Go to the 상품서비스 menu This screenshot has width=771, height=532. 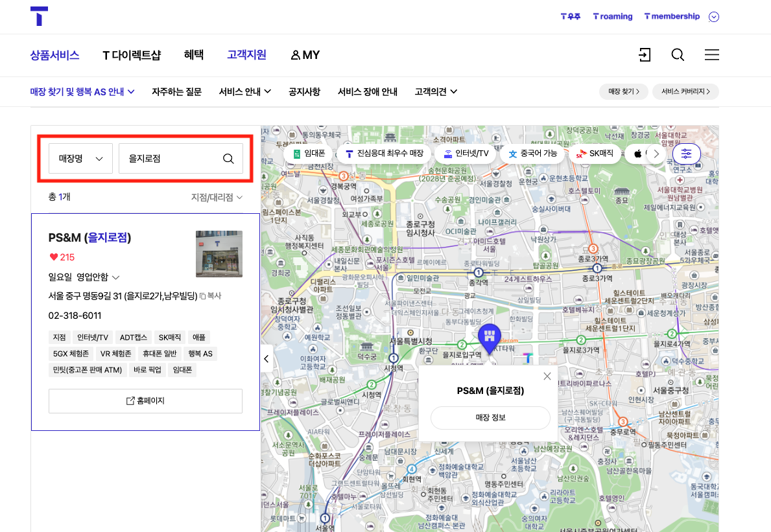(54, 55)
